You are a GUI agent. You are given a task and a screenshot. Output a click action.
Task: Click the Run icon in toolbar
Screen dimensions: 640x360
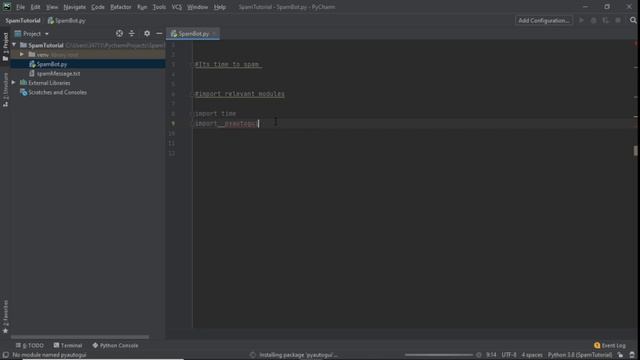pyautogui.click(x=582, y=20)
